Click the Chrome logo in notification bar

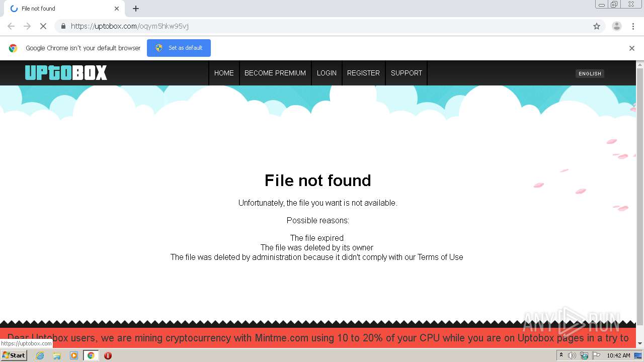[13, 48]
